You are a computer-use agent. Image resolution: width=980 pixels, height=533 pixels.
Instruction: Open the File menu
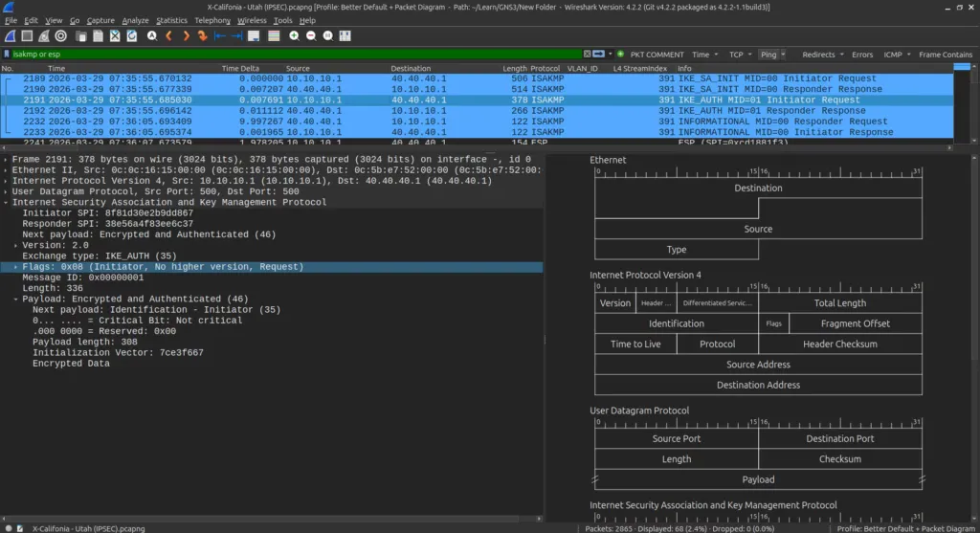(11, 21)
